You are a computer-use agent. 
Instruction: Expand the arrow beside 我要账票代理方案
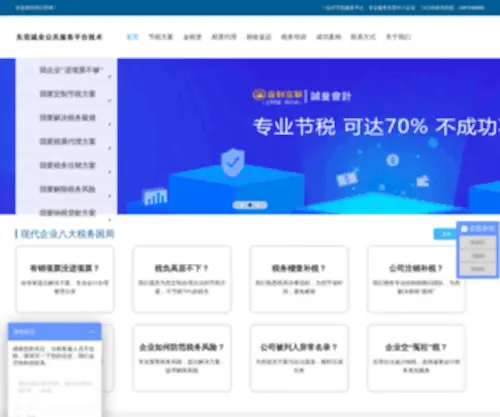110,148
